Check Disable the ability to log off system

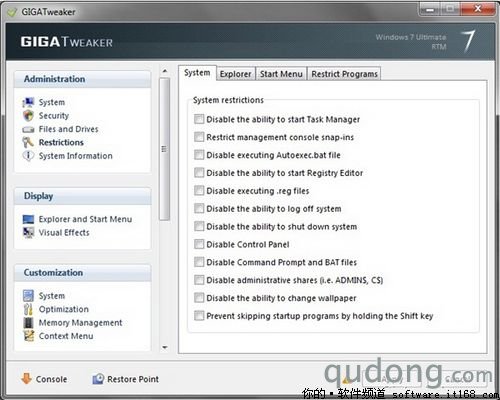[199, 208]
